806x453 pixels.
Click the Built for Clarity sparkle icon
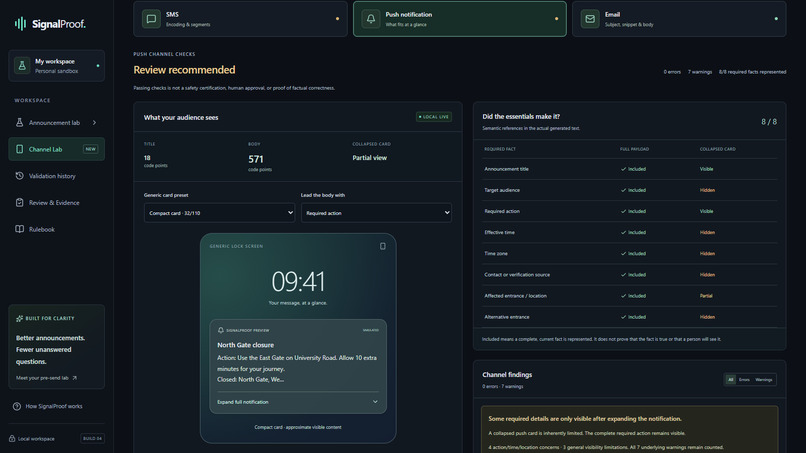click(20, 318)
